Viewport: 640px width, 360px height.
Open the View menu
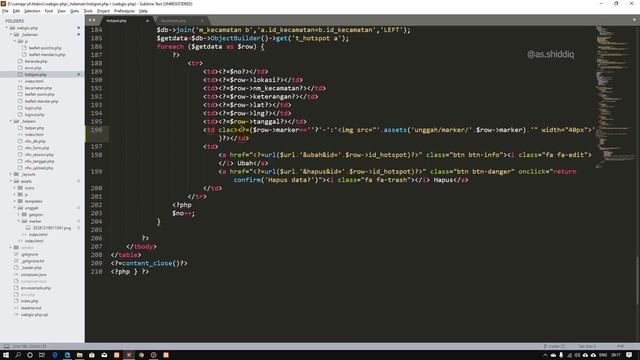click(x=61, y=11)
